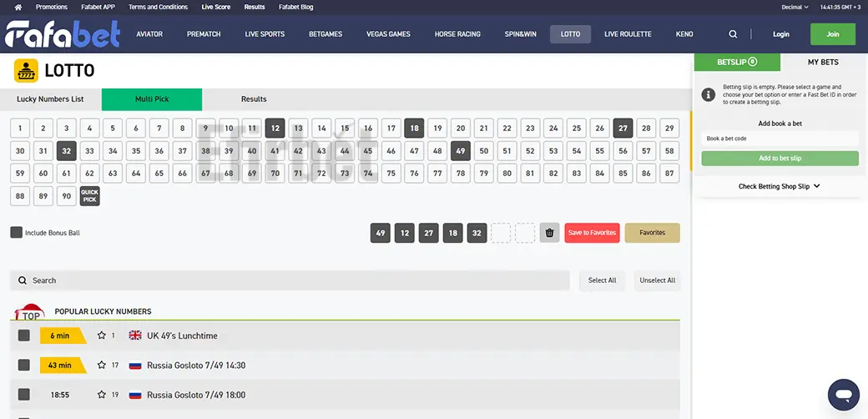Image resolution: width=868 pixels, height=419 pixels.
Task: Open Betgames menu item
Action: (x=325, y=34)
